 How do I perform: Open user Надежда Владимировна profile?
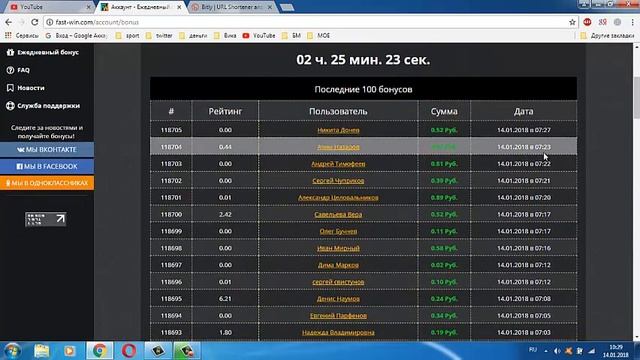tap(338, 332)
